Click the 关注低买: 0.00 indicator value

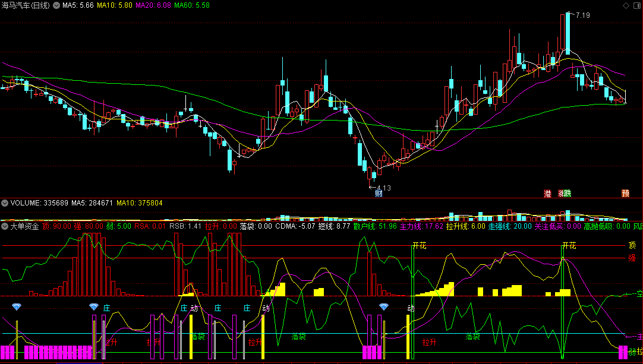(x=557, y=226)
